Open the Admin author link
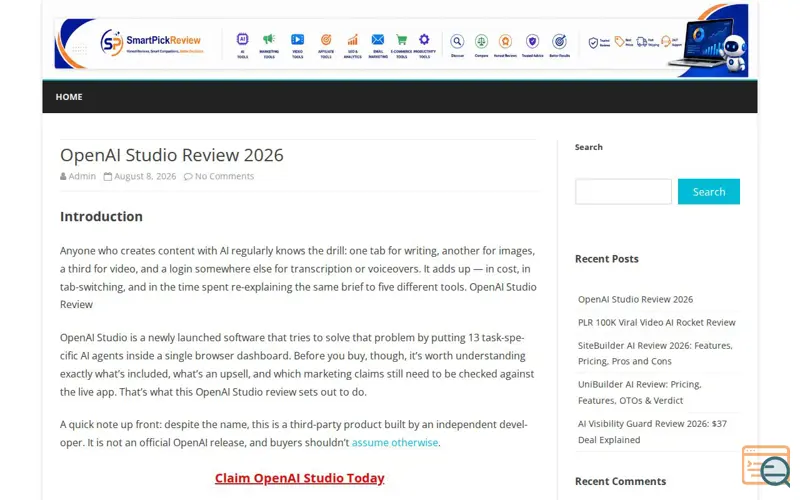Viewport: 800px width, 500px height. pos(82,177)
